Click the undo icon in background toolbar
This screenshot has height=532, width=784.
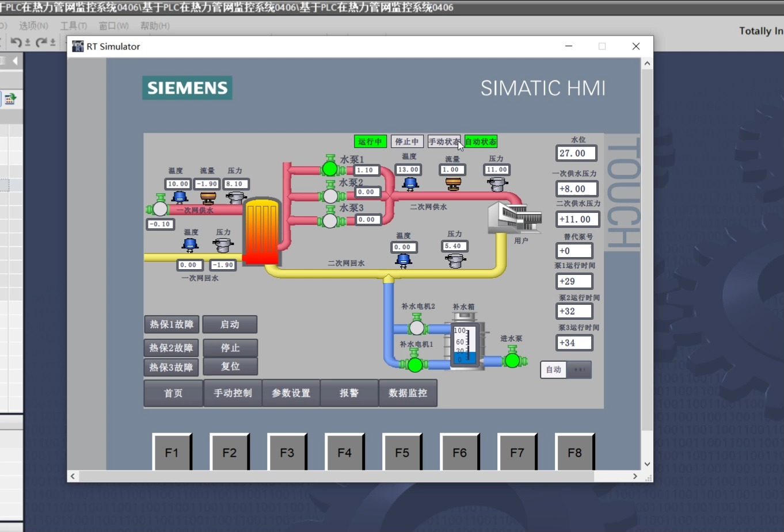pyautogui.click(x=16, y=42)
